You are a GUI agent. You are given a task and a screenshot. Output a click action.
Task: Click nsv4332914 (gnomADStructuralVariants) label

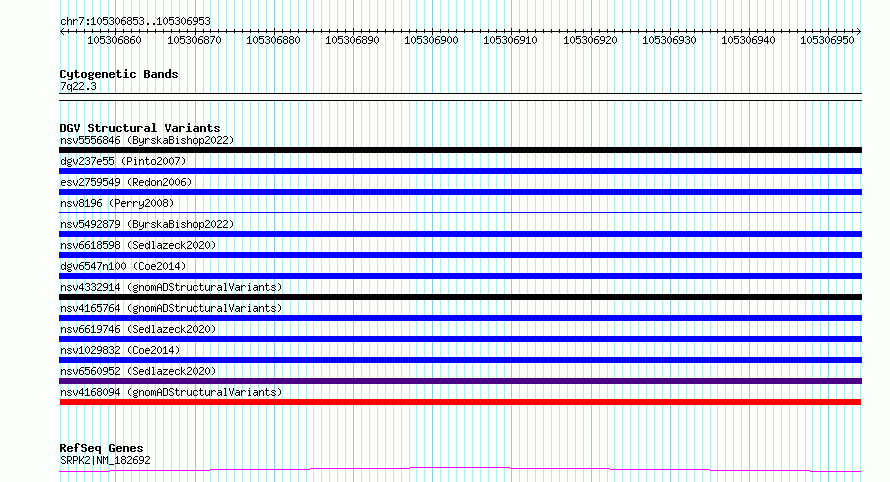click(x=171, y=287)
